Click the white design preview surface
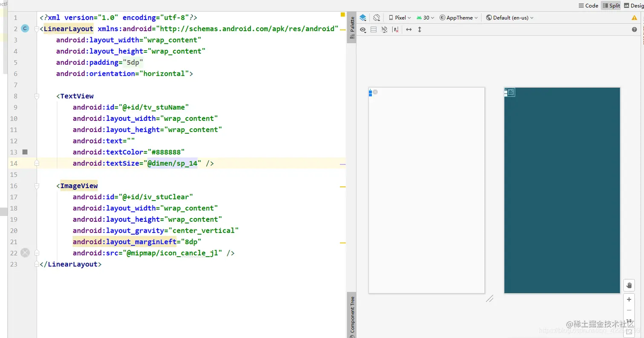Image resolution: width=644 pixels, height=338 pixels. click(427, 190)
